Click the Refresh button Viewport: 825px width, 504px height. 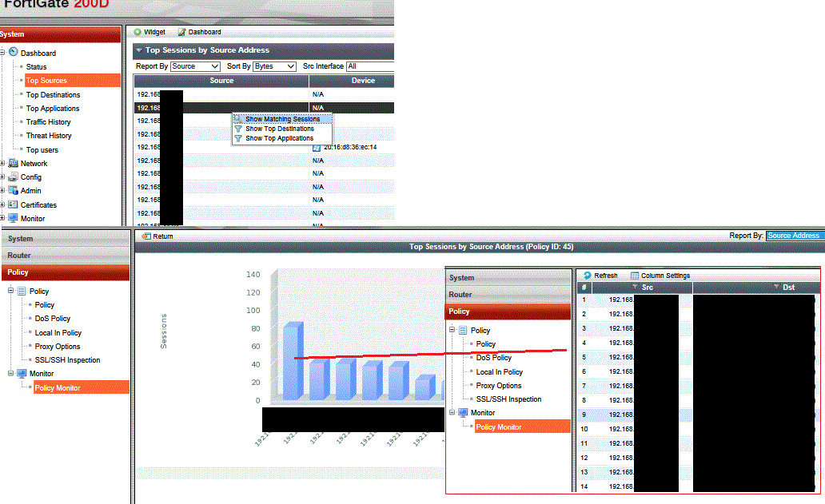coord(600,276)
